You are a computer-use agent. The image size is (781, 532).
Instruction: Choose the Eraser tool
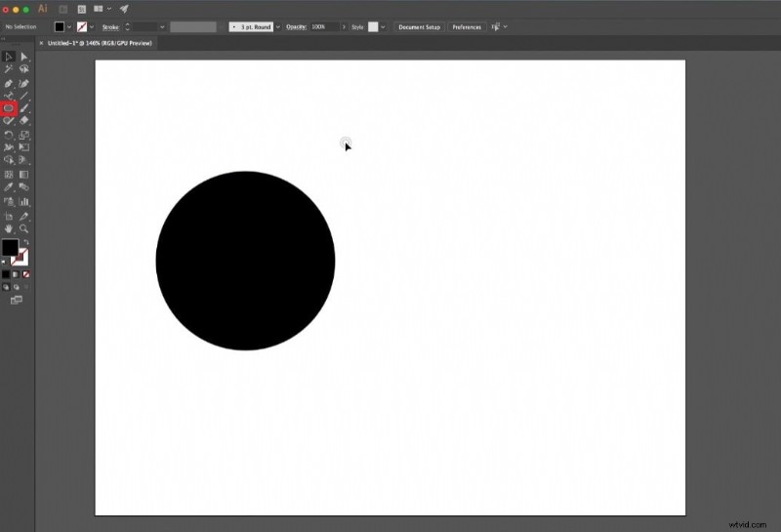[x=23, y=120]
